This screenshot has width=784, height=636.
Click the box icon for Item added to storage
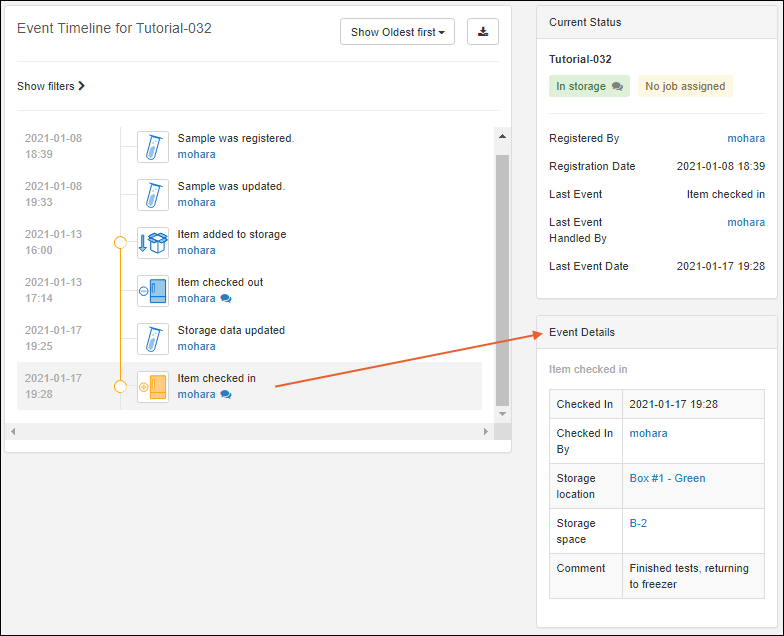(x=153, y=243)
